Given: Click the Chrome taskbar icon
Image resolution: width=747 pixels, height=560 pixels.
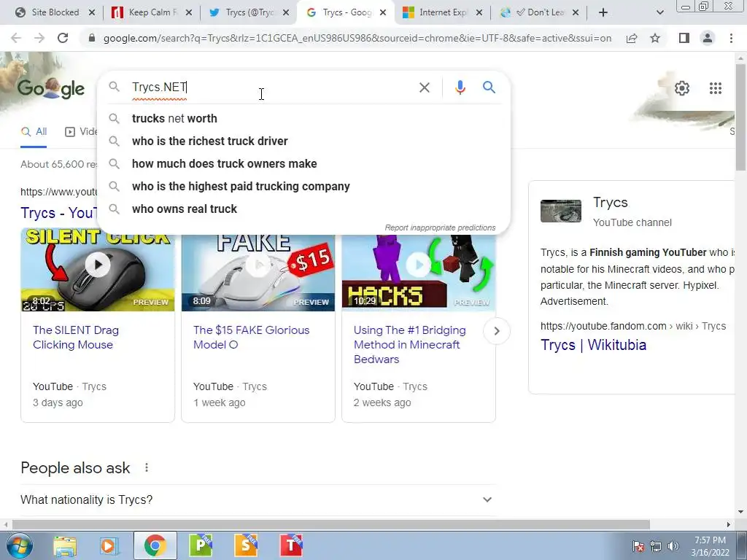Looking at the screenshot, I should click(x=155, y=545).
